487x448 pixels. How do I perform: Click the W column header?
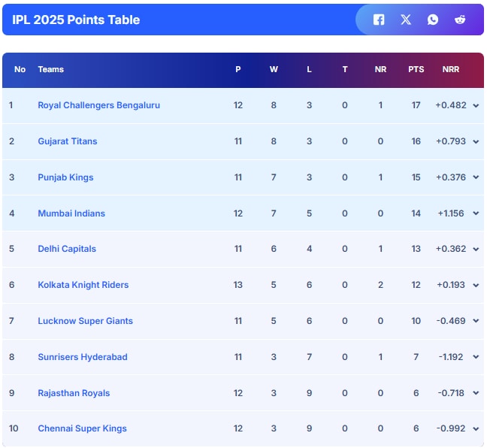pos(274,69)
